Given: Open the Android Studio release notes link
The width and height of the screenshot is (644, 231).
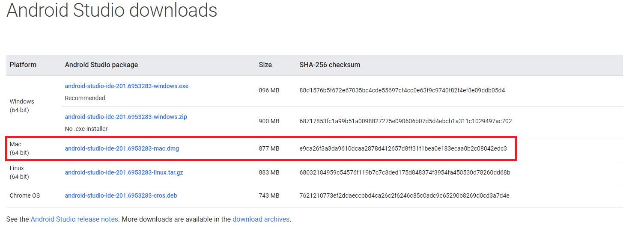Looking at the screenshot, I should tap(74, 219).
